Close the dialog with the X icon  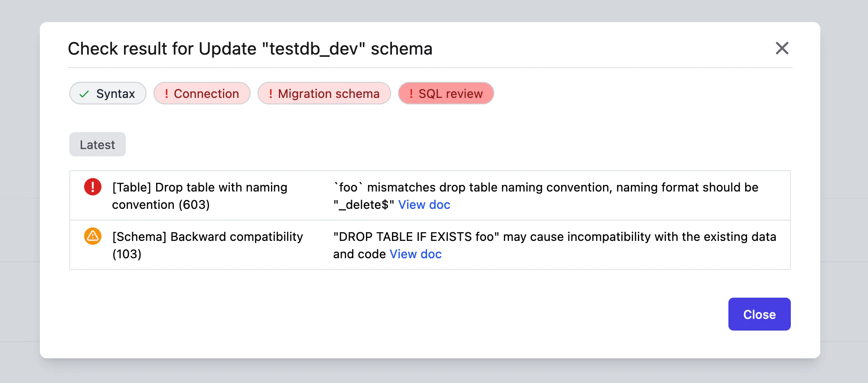(x=782, y=48)
